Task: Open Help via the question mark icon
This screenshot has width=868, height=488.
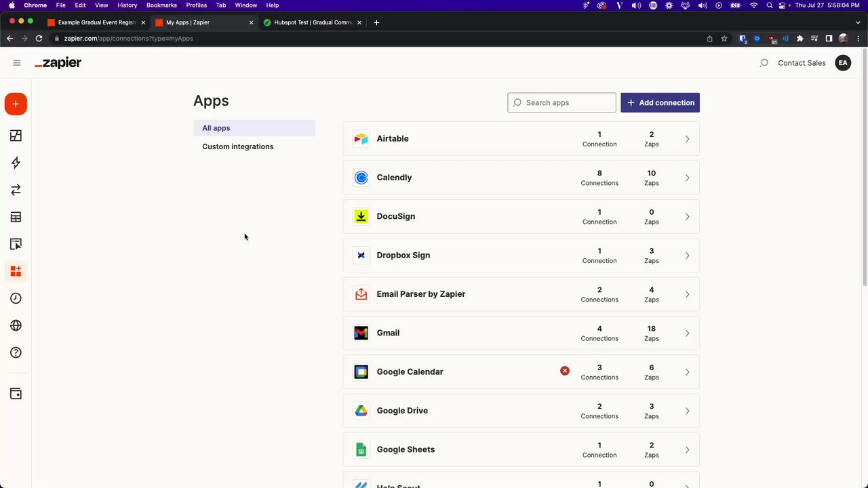Action: (16, 352)
